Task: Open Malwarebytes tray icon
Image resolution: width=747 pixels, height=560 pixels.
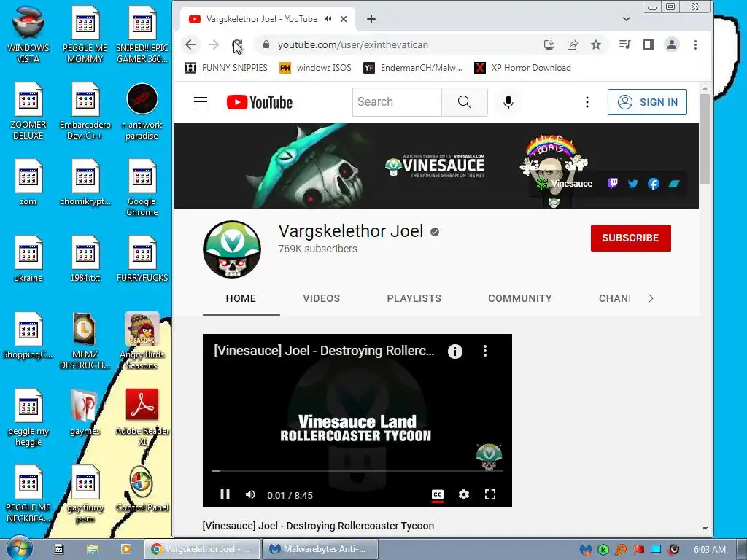Action: point(586,549)
